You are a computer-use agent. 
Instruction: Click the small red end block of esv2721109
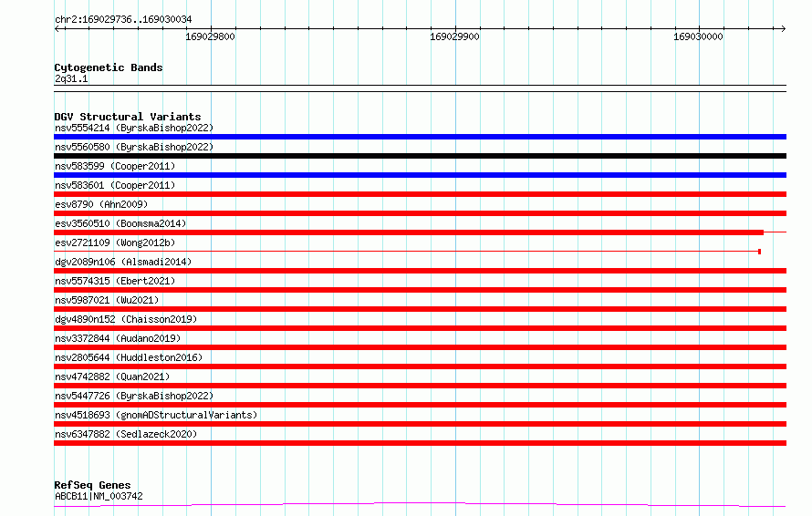tap(759, 252)
